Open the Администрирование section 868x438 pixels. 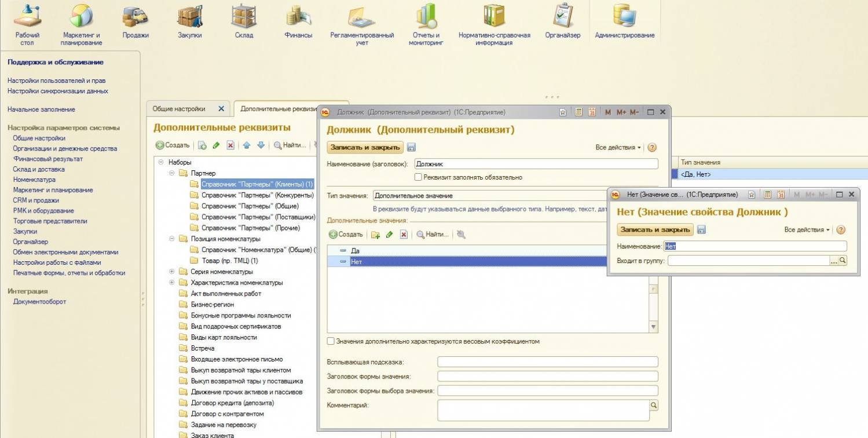[625, 21]
